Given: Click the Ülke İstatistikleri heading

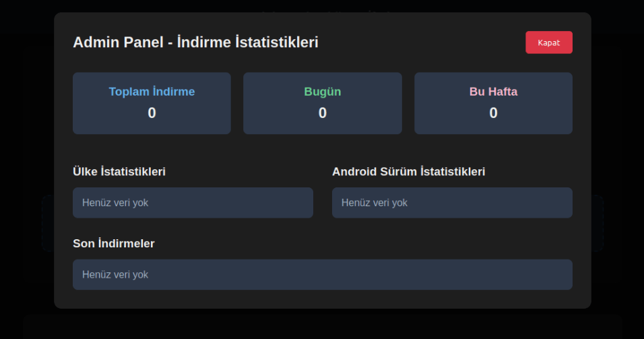Looking at the screenshot, I should click(x=119, y=172).
